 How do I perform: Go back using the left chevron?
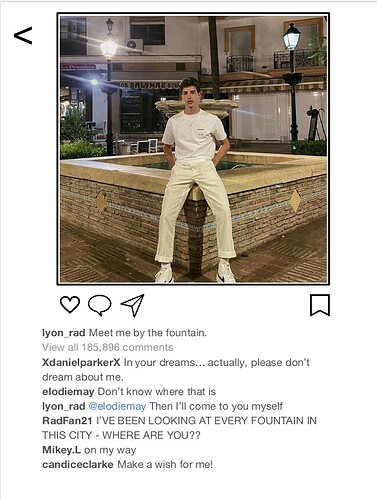pos(23,35)
